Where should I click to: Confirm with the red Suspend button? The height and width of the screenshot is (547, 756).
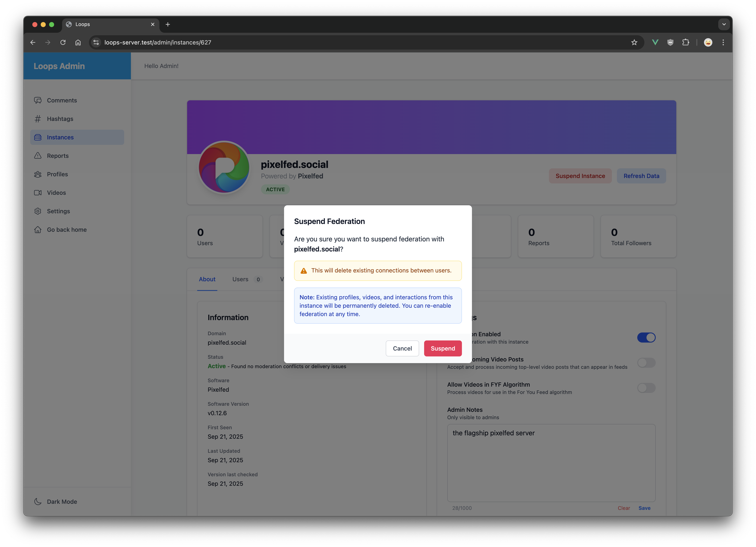[443, 348]
